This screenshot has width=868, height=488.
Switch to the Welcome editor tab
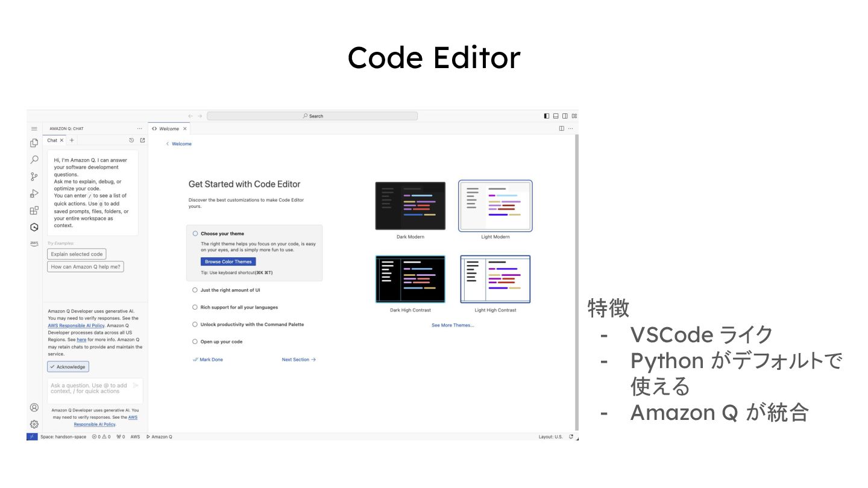click(169, 128)
